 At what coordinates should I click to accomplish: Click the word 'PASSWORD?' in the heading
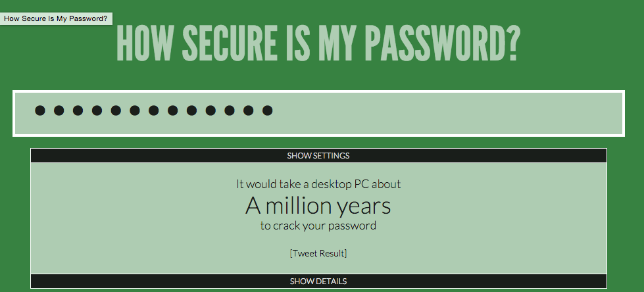click(x=443, y=43)
